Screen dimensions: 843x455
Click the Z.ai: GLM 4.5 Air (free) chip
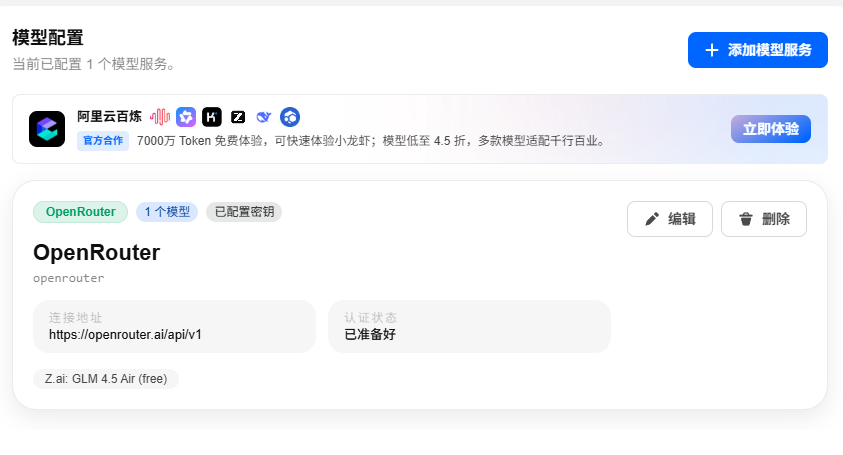[x=106, y=379]
